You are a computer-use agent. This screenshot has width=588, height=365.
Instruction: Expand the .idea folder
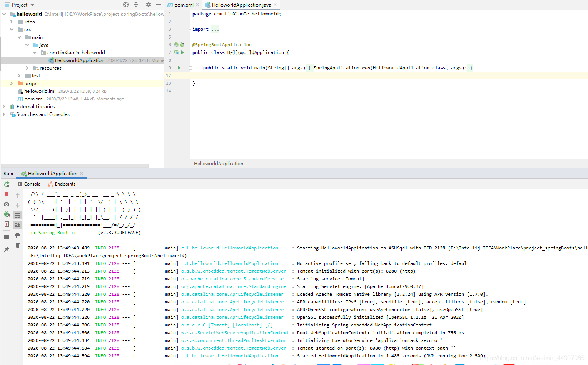click(12, 22)
